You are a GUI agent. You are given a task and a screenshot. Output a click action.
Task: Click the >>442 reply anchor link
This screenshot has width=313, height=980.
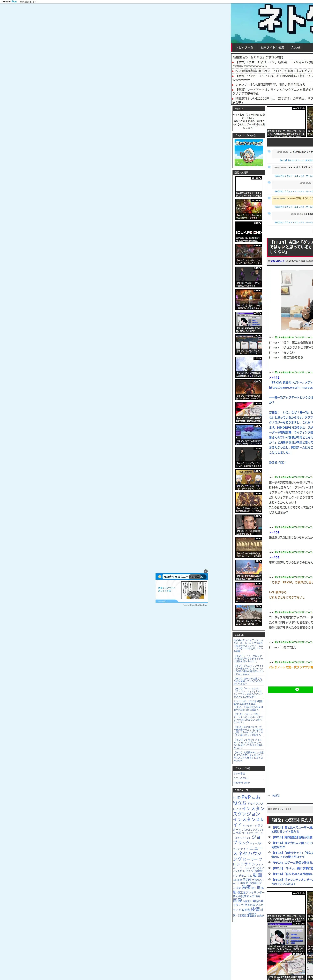(x=274, y=378)
